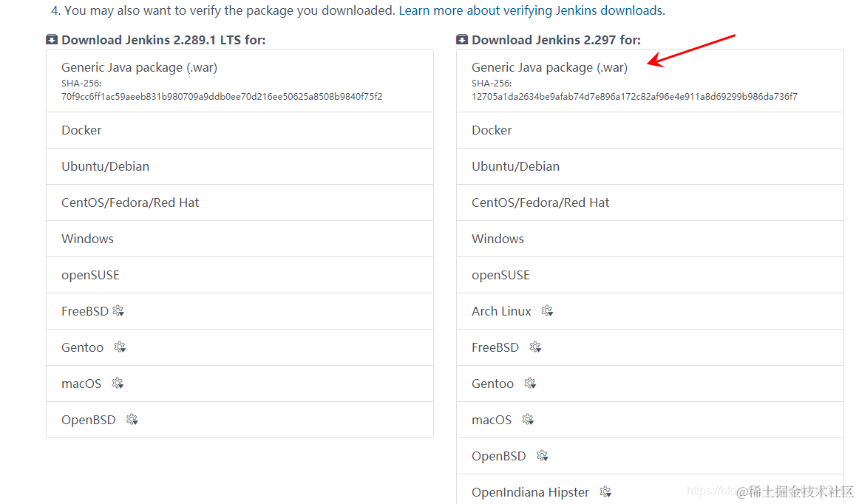Choose macOS in the 2.297 list
This screenshot has width=859, height=504.
point(650,420)
